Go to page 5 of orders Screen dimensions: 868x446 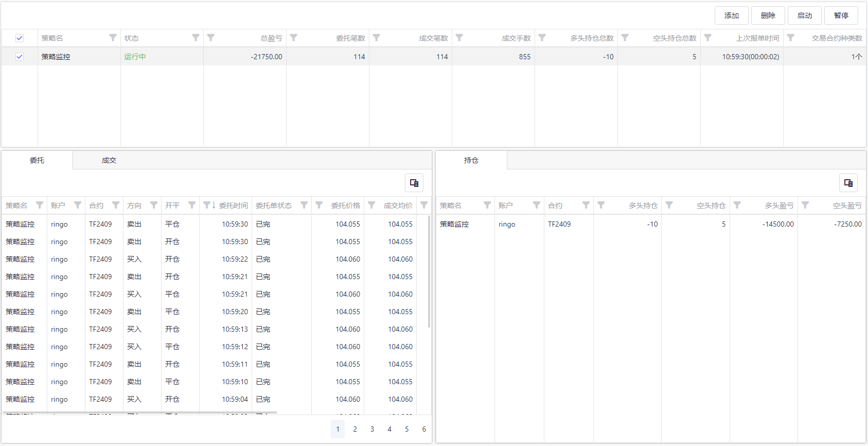pos(406,429)
